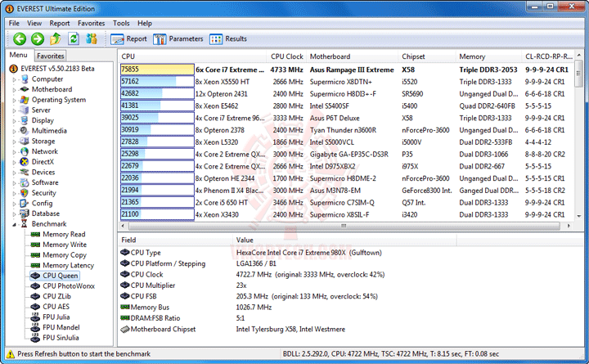Click the green Forward arrow toolbar icon

tap(37, 38)
